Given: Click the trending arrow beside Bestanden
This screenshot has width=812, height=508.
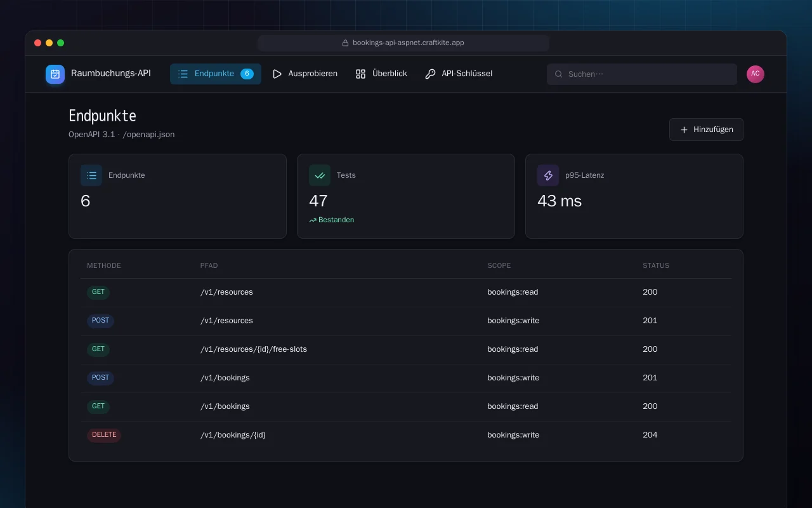Looking at the screenshot, I should 313,220.
